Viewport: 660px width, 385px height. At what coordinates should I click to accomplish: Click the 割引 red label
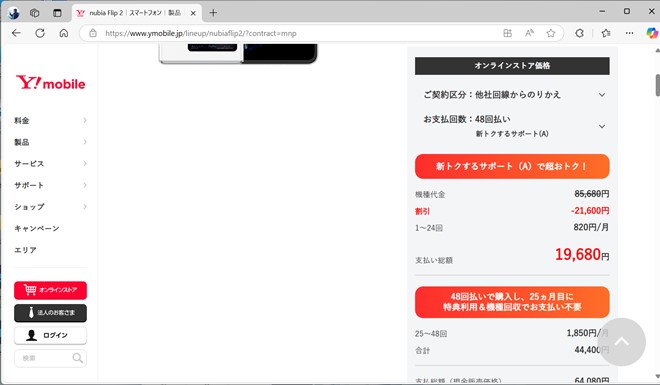pyautogui.click(x=422, y=211)
